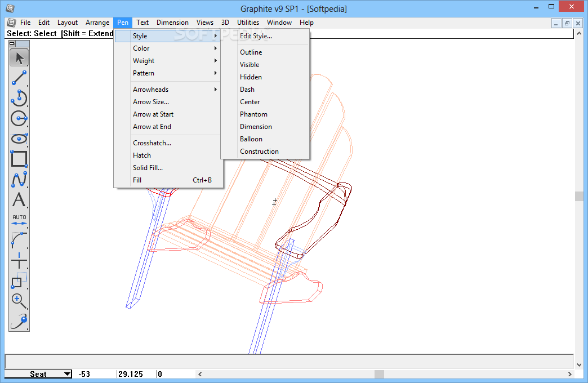Apply the Dash pen style
The image size is (588, 383).
[x=265, y=90]
